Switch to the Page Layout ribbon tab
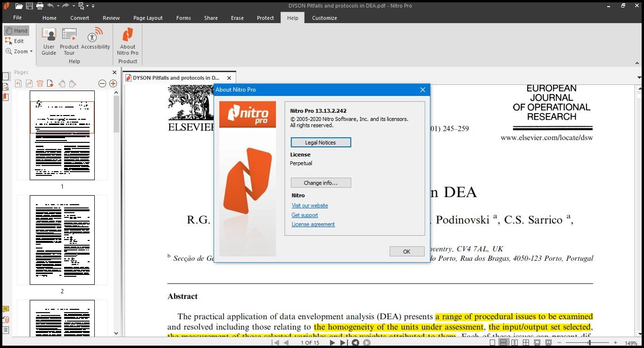The height and width of the screenshot is (348, 644). [x=148, y=18]
